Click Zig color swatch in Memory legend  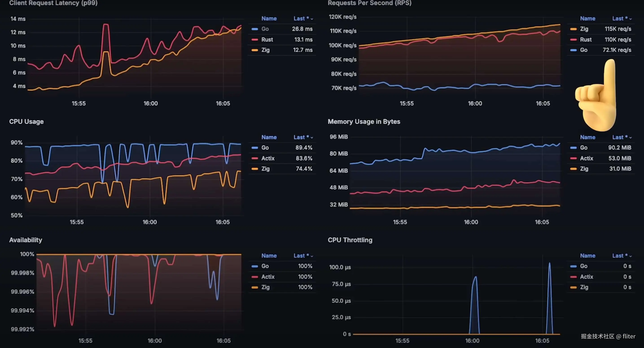pos(573,169)
